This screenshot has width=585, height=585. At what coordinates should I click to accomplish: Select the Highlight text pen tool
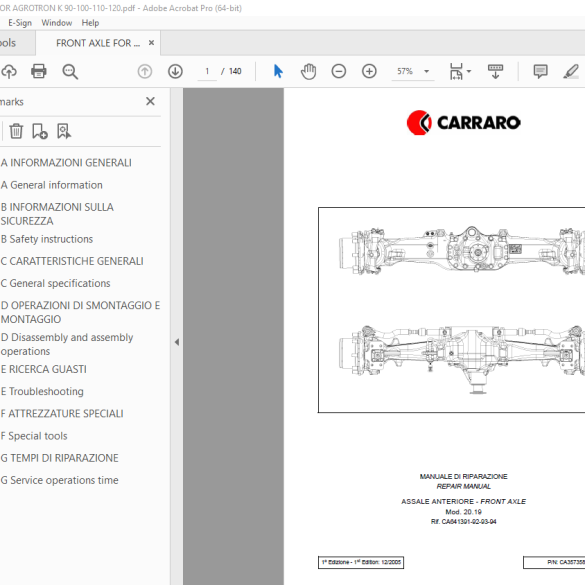pos(571,71)
